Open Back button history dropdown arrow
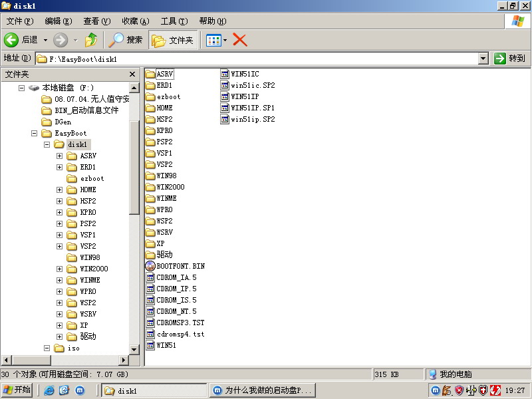The width and height of the screenshot is (532, 399). [45, 41]
